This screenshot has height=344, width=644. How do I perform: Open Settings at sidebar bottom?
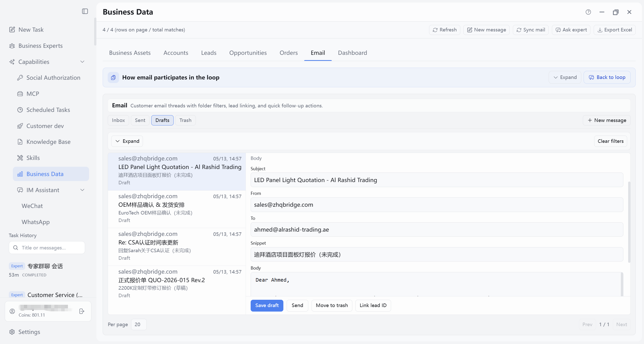24,332
